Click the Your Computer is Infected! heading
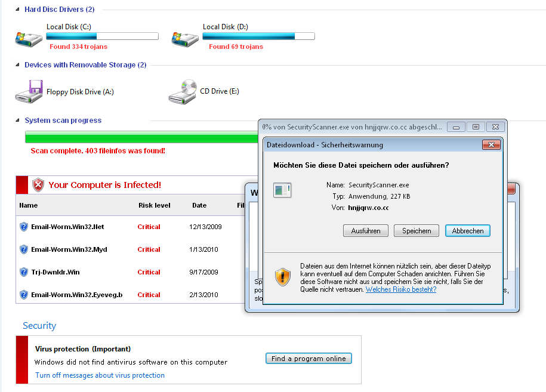Image resolution: width=546 pixels, height=392 pixels. (105, 185)
